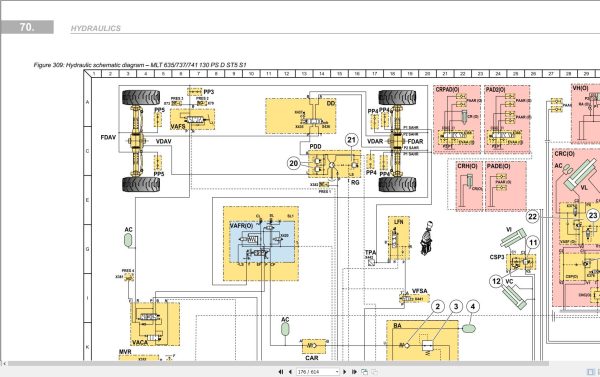Screen dimensions: 600x377
Task: Click the PP3 label
Action: point(209,92)
